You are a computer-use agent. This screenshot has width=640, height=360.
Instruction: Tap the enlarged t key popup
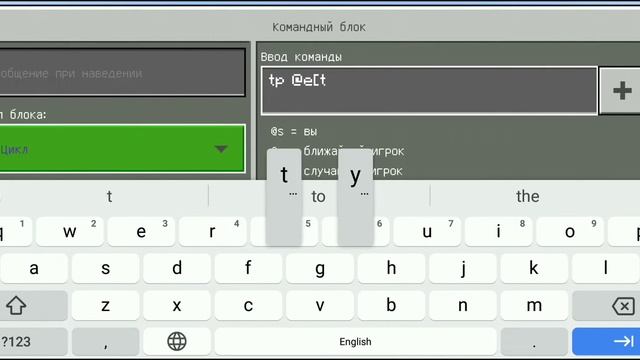pos(284,197)
